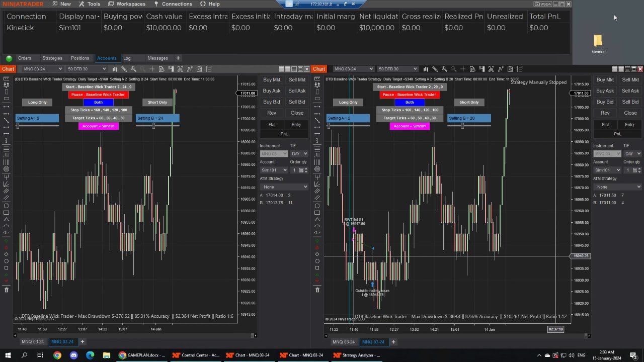Open strategies icon in left chart toolbar
This screenshot has width=644, height=362.
point(190,69)
